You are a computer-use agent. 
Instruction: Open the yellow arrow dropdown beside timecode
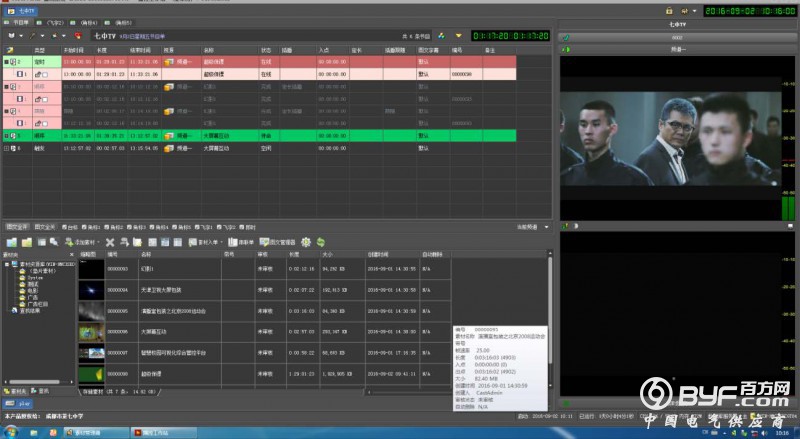(458, 35)
